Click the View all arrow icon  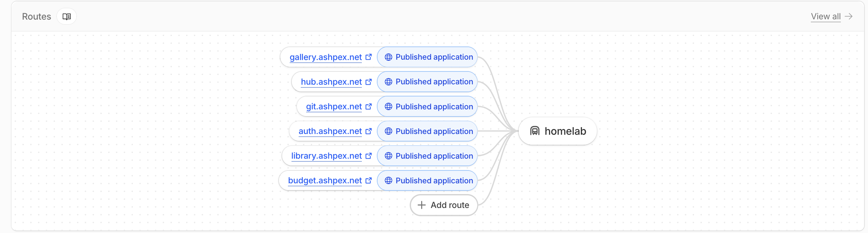coord(849,16)
